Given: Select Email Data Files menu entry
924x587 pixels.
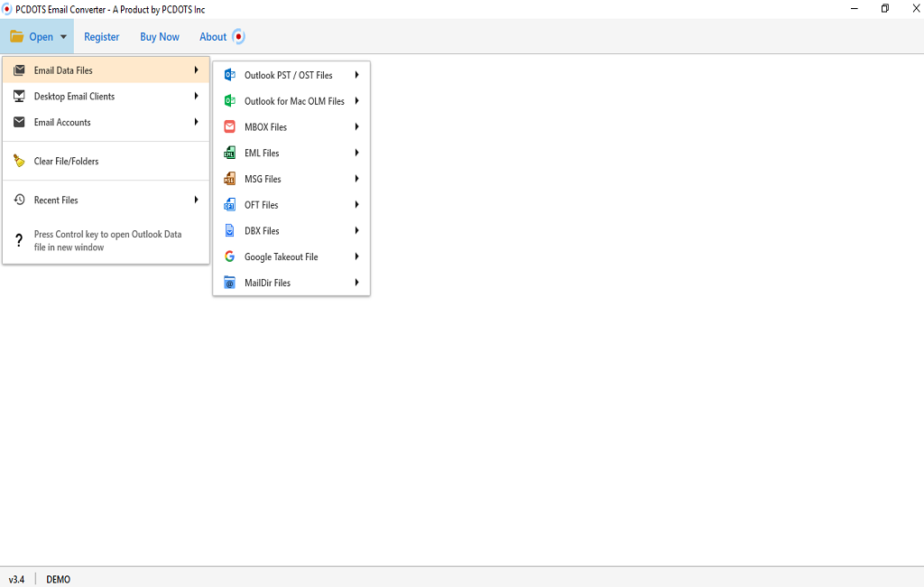Looking at the screenshot, I should point(106,70).
